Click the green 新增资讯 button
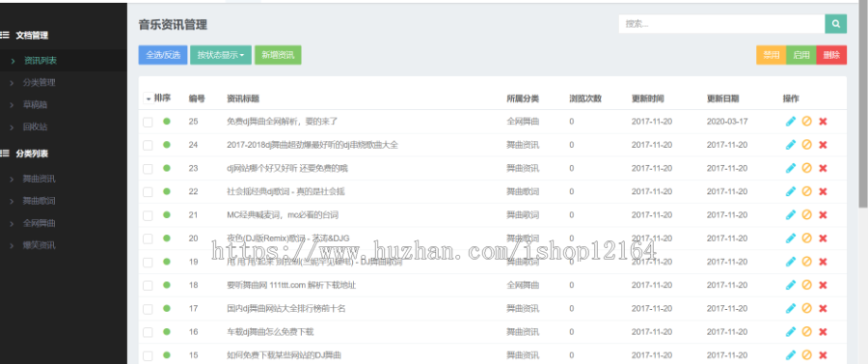The image size is (868, 364). 278,55
